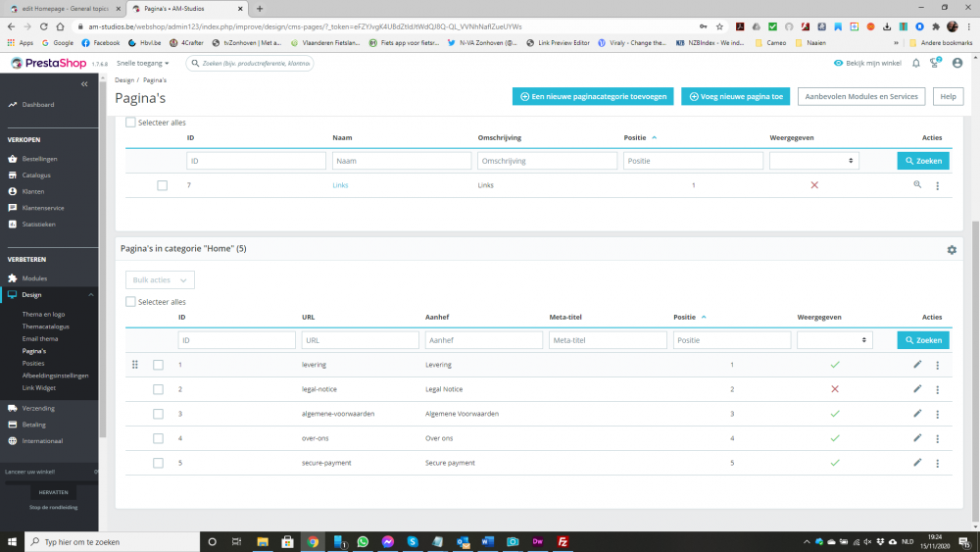Go to Modules in sidebar
Viewport: 980px width, 552px height.
(34, 278)
